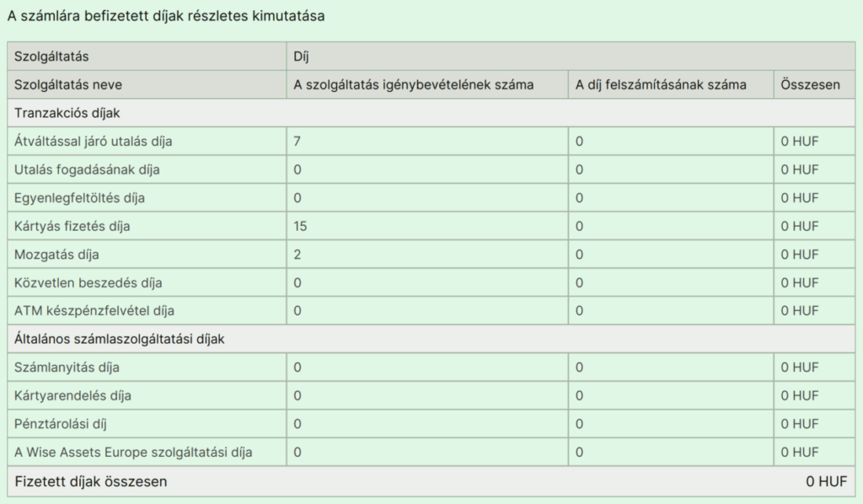Select "ATM készpénzfelvétel díja" row label
This screenshot has height=504, width=863.
tap(94, 310)
